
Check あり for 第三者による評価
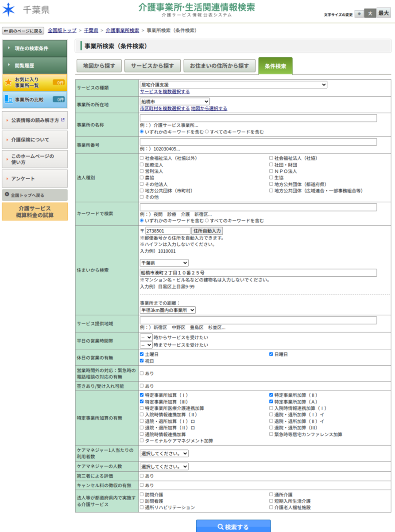pyautogui.click(x=142, y=476)
